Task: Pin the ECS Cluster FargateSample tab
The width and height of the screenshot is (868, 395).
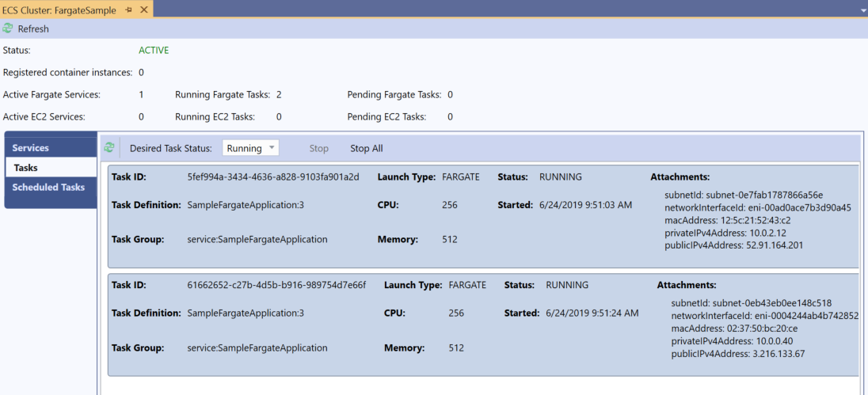Action: click(x=128, y=10)
